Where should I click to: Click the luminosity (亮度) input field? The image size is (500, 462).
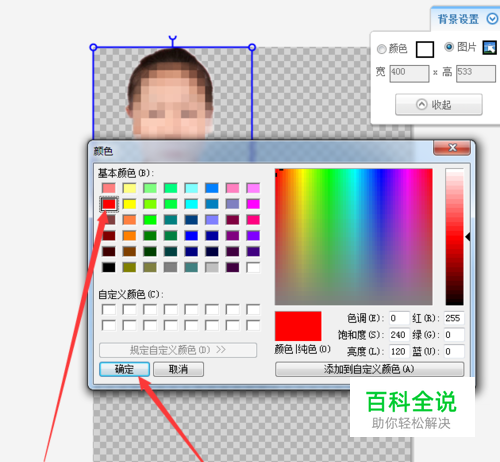click(399, 351)
